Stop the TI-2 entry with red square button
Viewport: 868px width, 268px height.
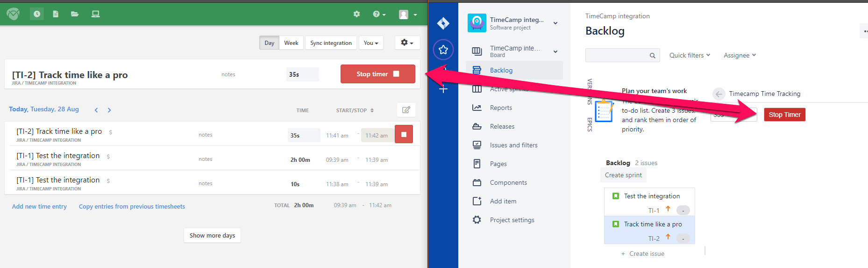[404, 134]
